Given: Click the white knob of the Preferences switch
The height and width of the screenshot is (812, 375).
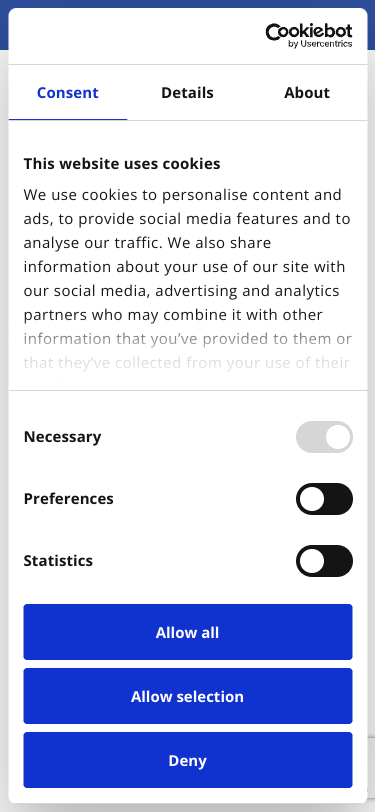Looking at the screenshot, I should (312, 499).
